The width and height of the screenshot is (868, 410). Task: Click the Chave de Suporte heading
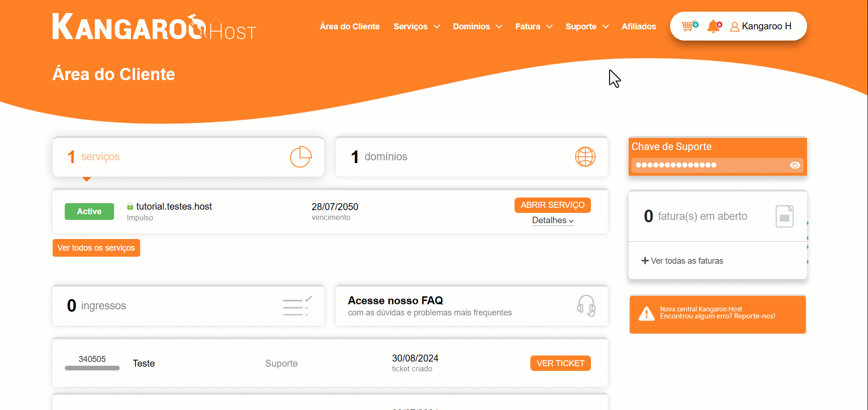[671, 146]
